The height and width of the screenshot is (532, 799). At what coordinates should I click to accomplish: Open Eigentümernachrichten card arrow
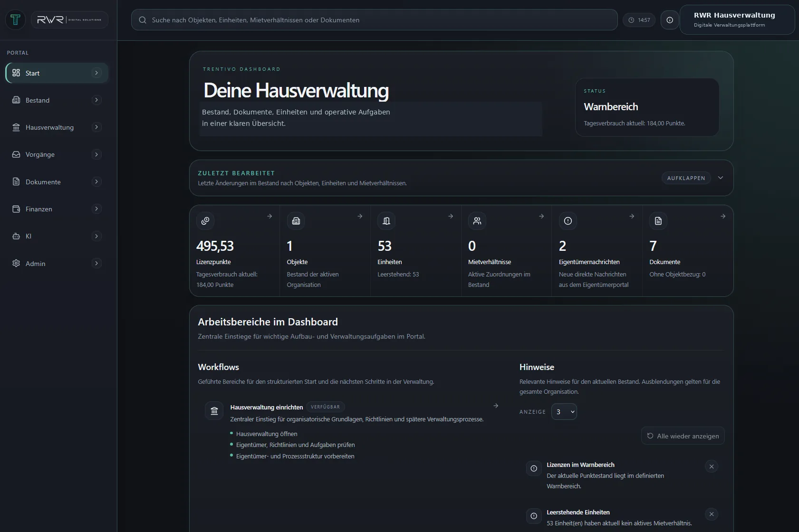click(632, 216)
